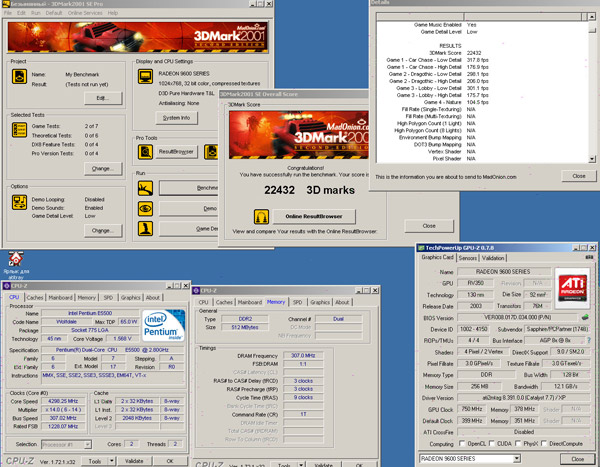Viewport: 600px width, 467px height.
Task: Switch to SPD tab in left CPU-Z
Action: click(108, 297)
